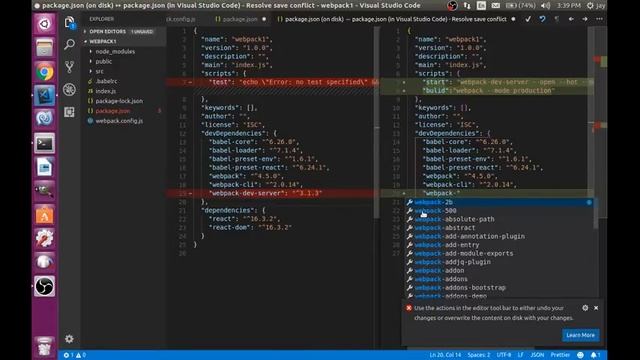This screenshot has height=360, width=640.
Task: Open package.json in the explorer
Action: point(113,111)
